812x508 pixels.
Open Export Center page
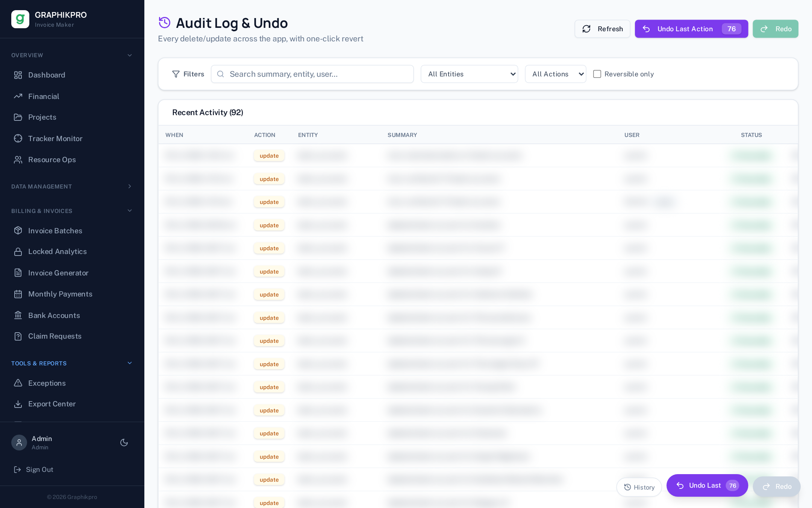72,404
